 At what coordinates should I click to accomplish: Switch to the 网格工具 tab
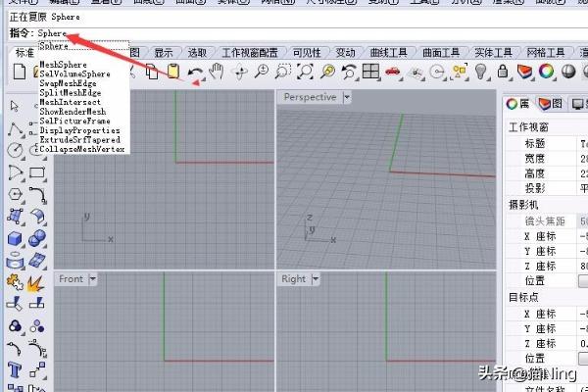tap(546, 53)
